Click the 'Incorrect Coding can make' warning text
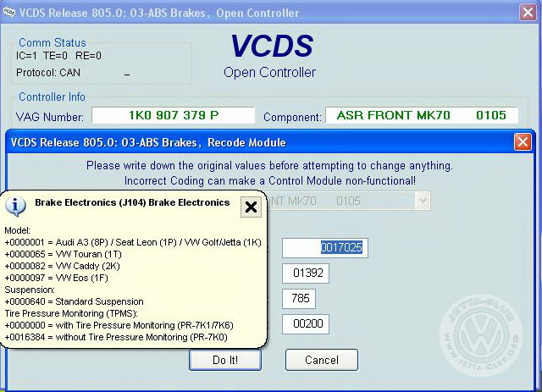The width and height of the screenshot is (542, 392). coord(269,181)
